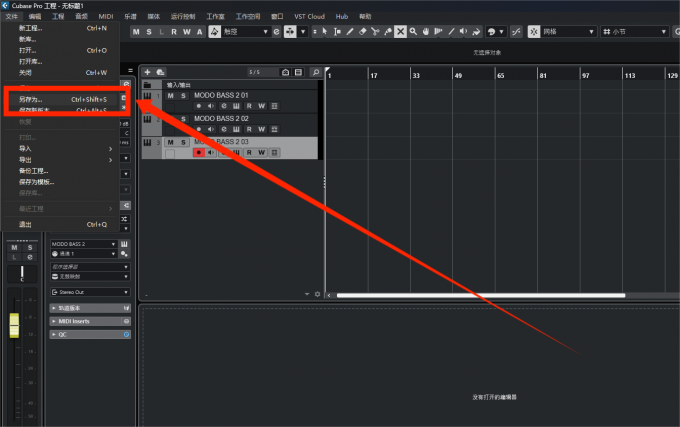This screenshot has height=427, width=680.
Task: Select the Line tool
Action: pyautogui.click(x=451, y=32)
